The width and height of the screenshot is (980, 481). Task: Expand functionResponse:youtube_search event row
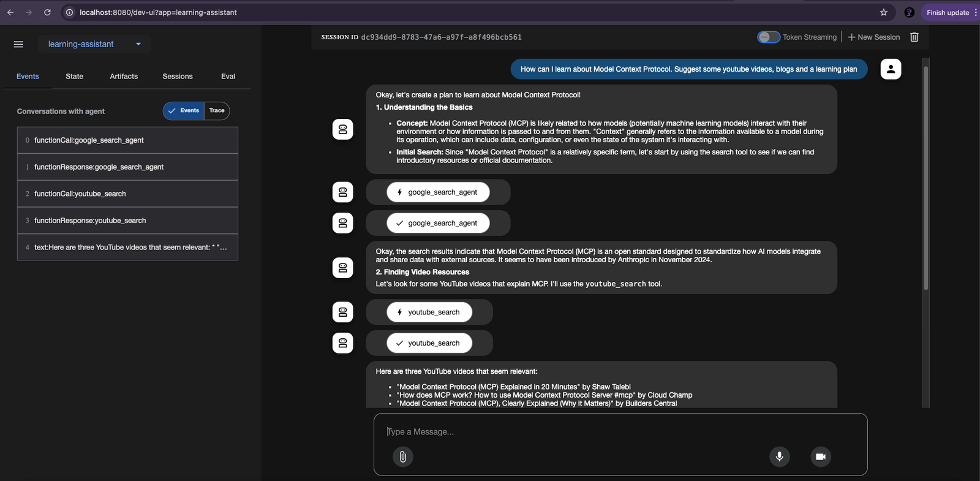click(x=127, y=221)
